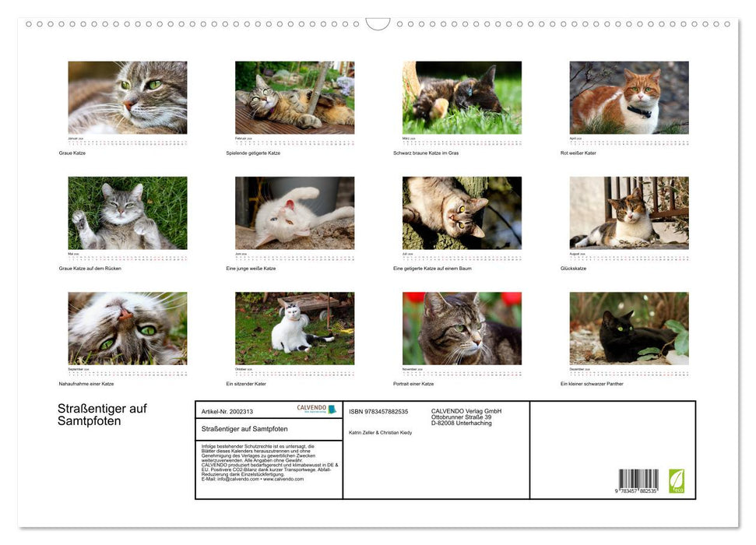Image resolution: width=756 pixels, height=545 pixels.
Task: Open the Schwarz braune Katze im Gras photo
Action: 462,98
